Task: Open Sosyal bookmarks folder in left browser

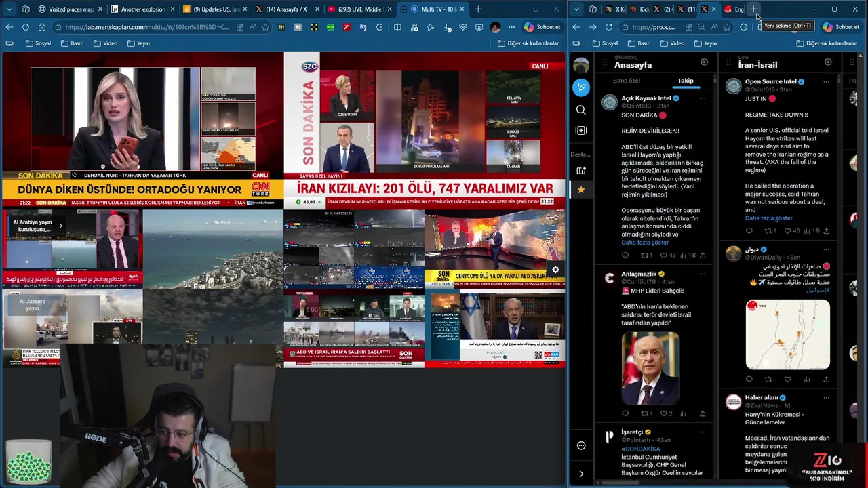Action: pos(38,43)
